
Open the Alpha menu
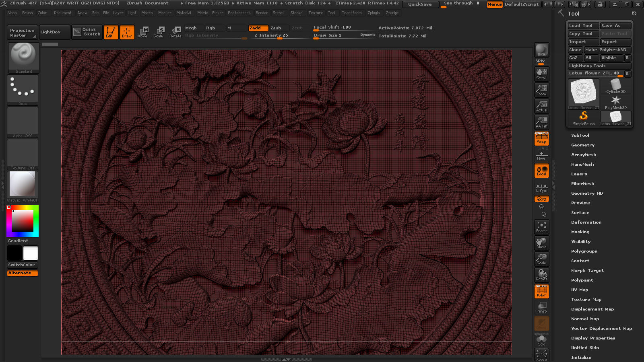pos(12,13)
